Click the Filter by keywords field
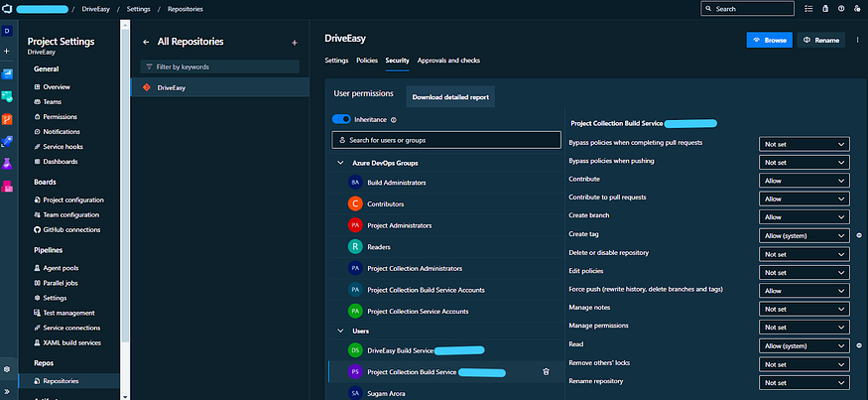Screen dimensions: 868x400 tap(220, 67)
